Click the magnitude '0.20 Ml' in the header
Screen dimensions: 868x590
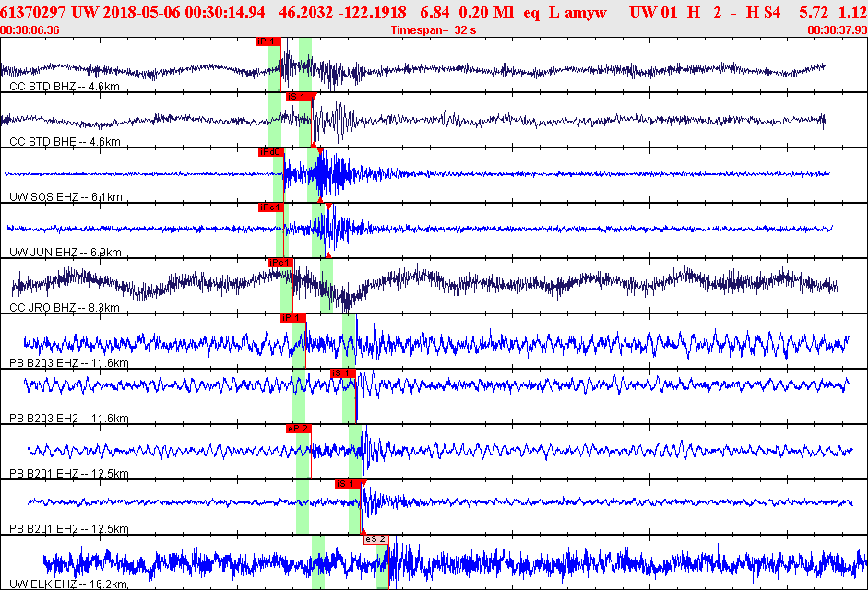[x=486, y=12]
